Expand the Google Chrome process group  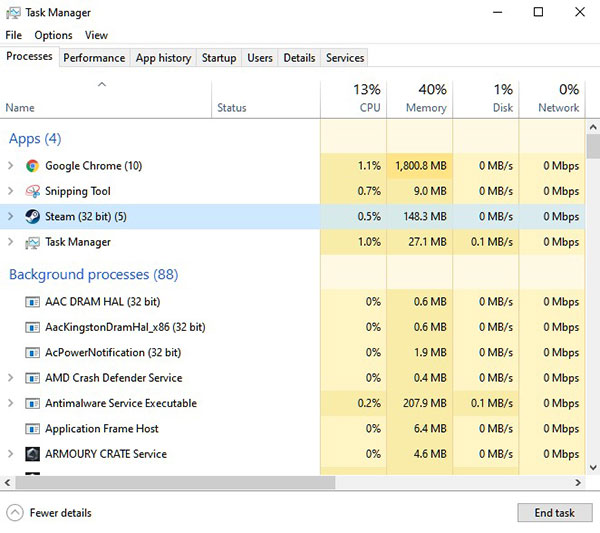(x=11, y=166)
